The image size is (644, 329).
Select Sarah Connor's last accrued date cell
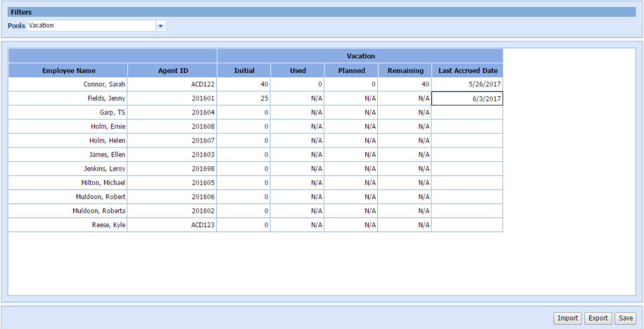tap(467, 84)
